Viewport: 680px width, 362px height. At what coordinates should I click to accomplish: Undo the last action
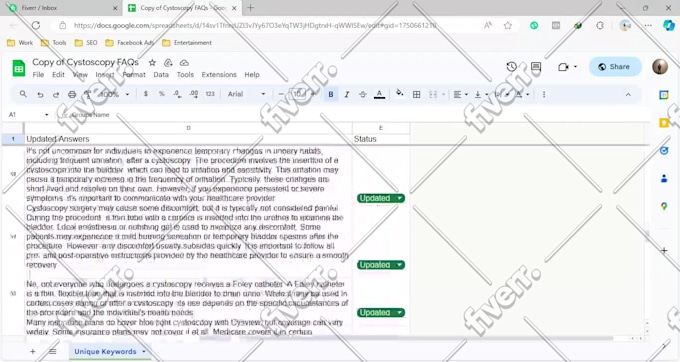click(x=40, y=95)
